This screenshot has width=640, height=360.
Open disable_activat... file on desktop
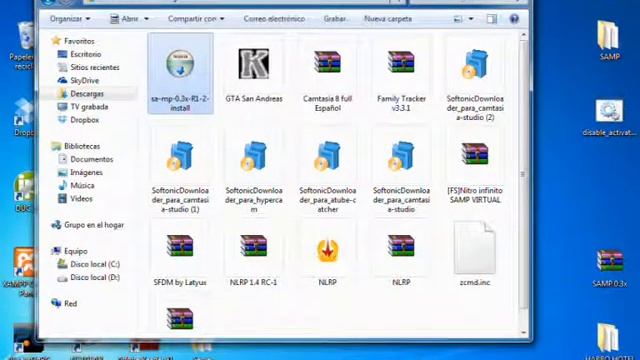point(609,117)
